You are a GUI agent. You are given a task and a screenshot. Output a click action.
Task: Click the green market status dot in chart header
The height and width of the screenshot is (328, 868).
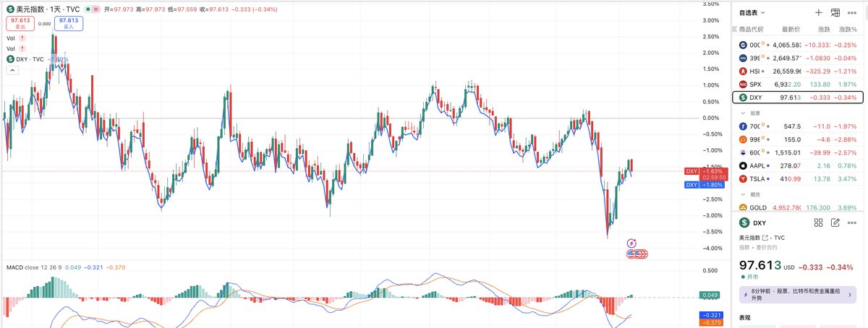(87, 9)
